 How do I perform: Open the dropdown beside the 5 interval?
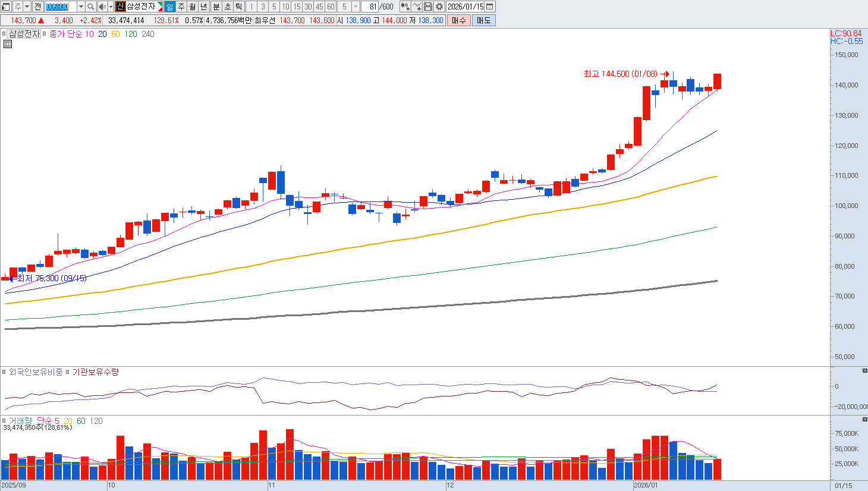tap(356, 7)
